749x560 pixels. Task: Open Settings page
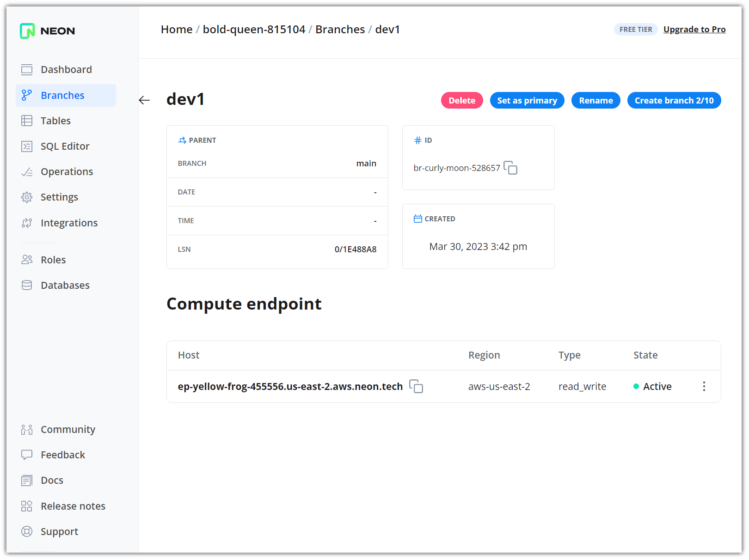[66, 197]
